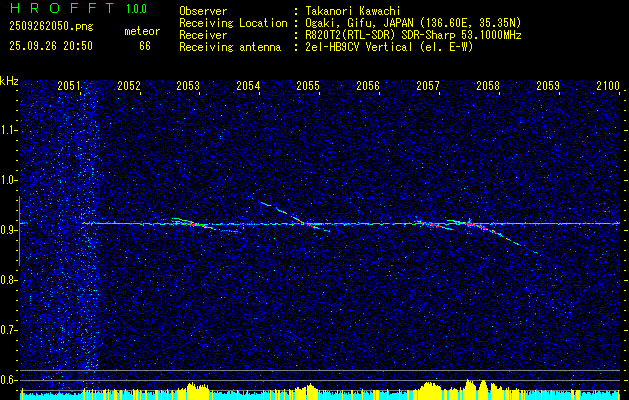
Task: Click antenna text 2el-HB9CV Vertical
Action: click(x=359, y=47)
